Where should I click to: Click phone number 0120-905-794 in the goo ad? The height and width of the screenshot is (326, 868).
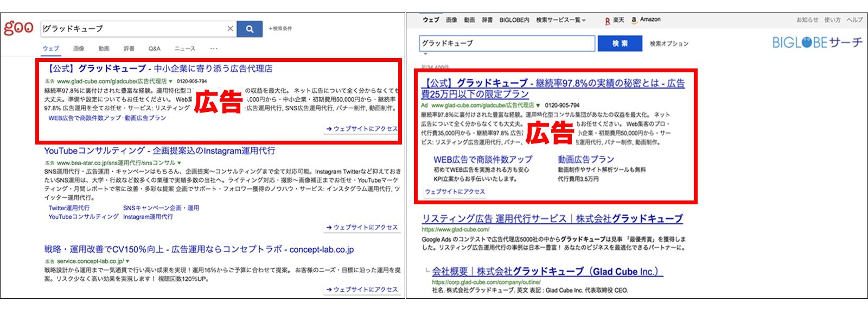click(x=192, y=81)
